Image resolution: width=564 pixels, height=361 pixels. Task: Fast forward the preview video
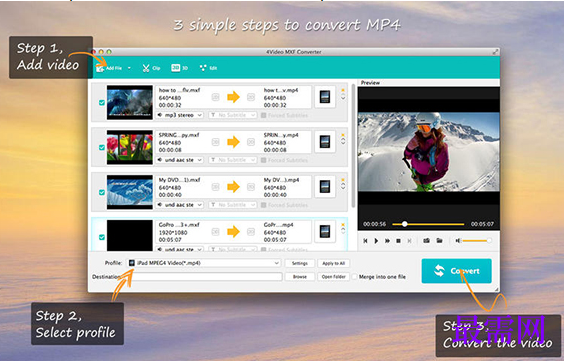coord(387,241)
